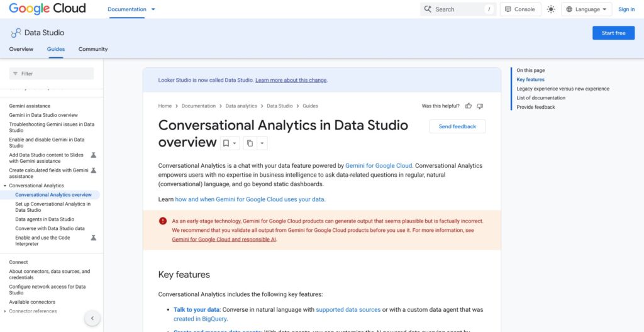
Task: Click the Documentation top nav item
Action: (127, 9)
